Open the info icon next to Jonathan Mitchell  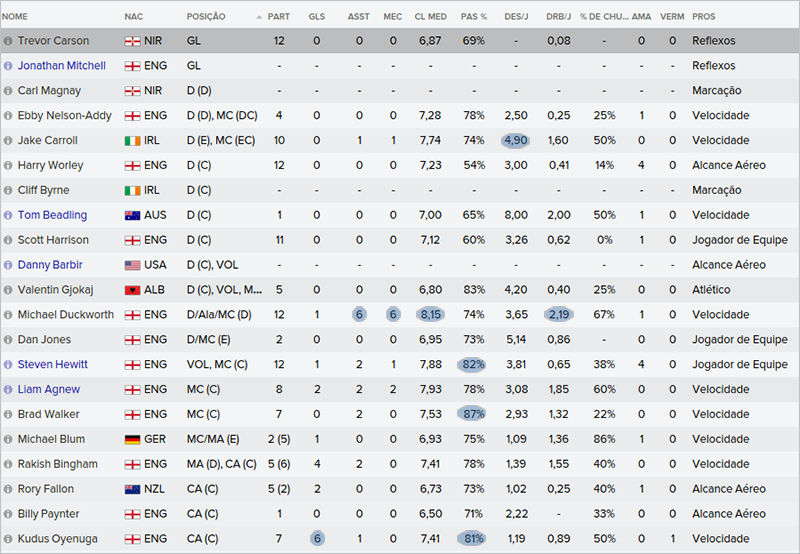pos(9,66)
